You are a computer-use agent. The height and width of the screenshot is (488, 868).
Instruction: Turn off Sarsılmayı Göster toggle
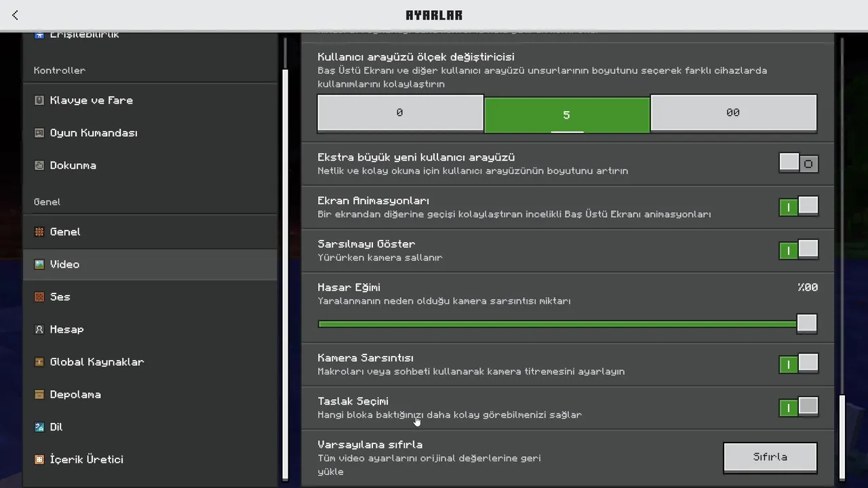tap(798, 250)
